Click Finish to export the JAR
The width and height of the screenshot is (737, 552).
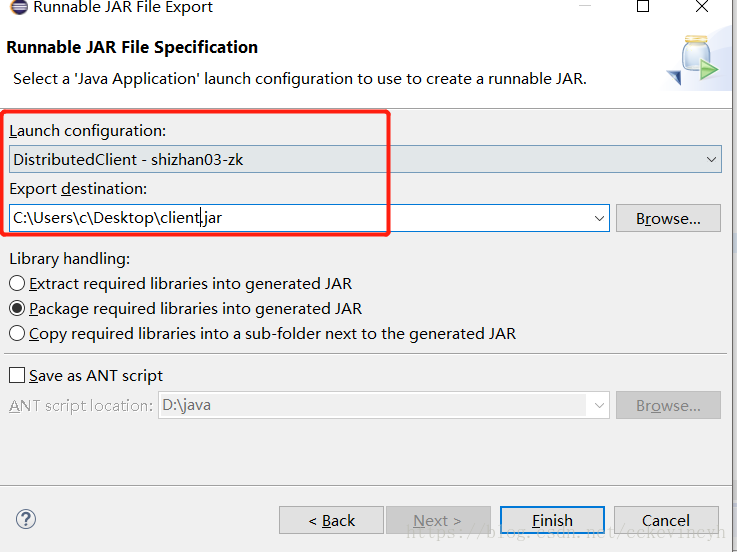[552, 520]
